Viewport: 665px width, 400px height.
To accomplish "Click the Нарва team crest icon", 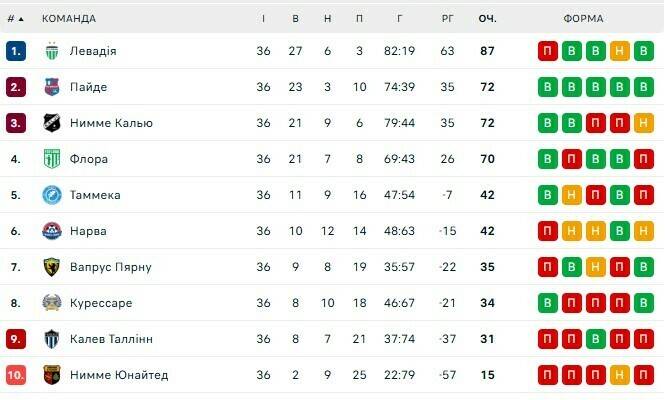I will (53, 231).
